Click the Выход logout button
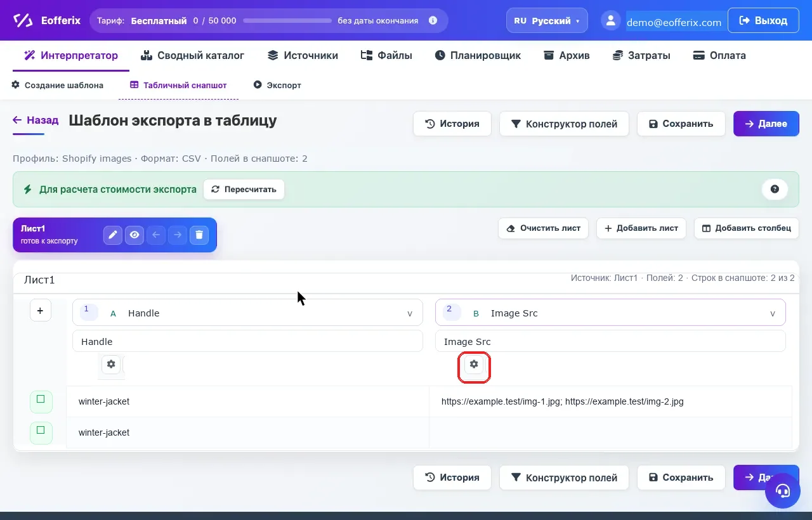The image size is (812, 520). click(763, 20)
